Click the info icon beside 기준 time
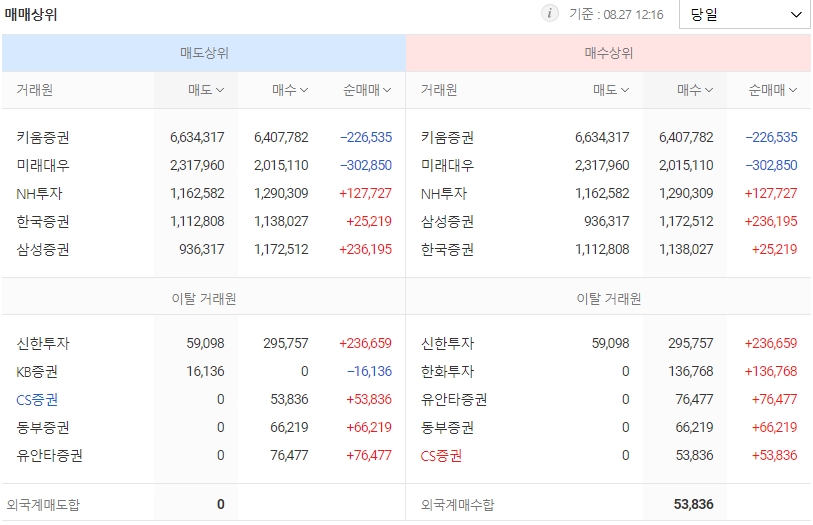 550,13
